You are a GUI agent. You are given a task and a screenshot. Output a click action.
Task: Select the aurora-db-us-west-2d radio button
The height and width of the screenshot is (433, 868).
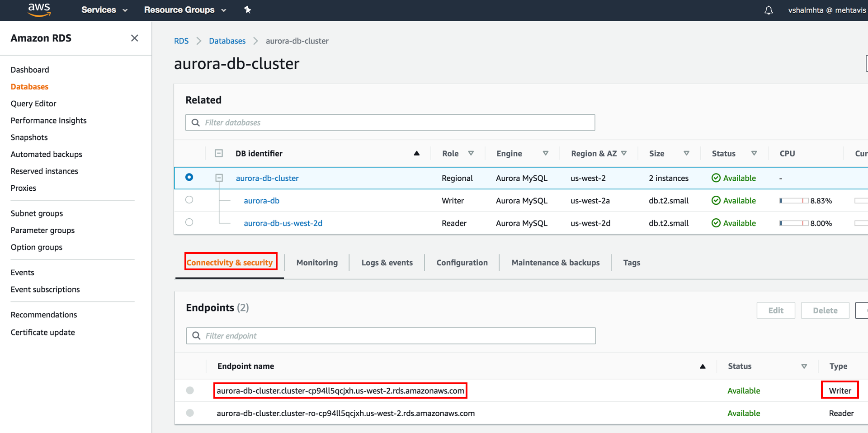point(189,222)
